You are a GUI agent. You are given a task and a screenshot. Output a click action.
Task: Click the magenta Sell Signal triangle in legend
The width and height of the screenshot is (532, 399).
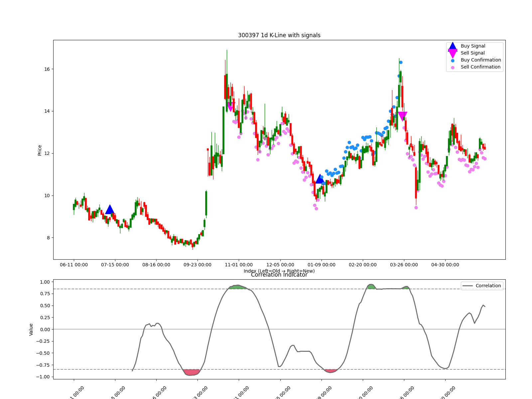(x=453, y=54)
